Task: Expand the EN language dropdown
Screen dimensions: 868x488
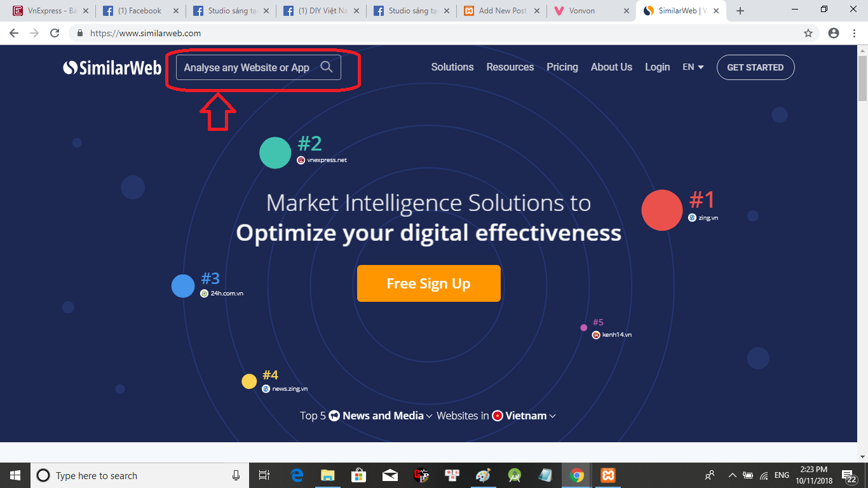Action: (x=693, y=67)
